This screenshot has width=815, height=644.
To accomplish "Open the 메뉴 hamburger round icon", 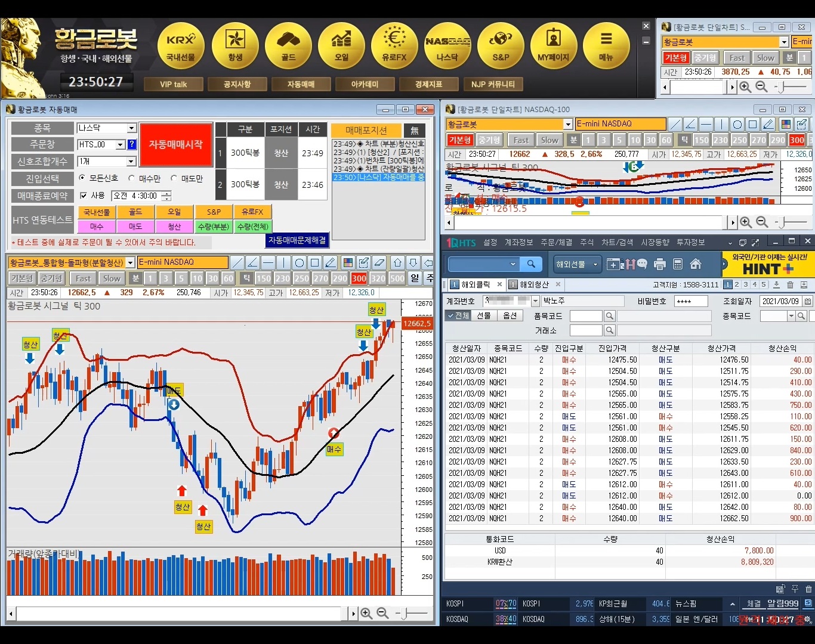I will click(606, 46).
